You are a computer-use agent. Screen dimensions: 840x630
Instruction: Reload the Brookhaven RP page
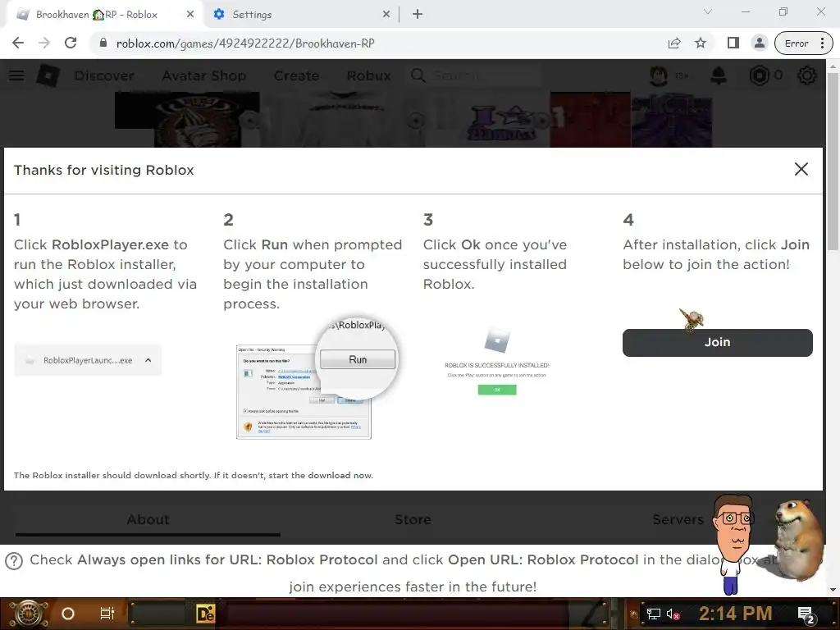(x=71, y=43)
